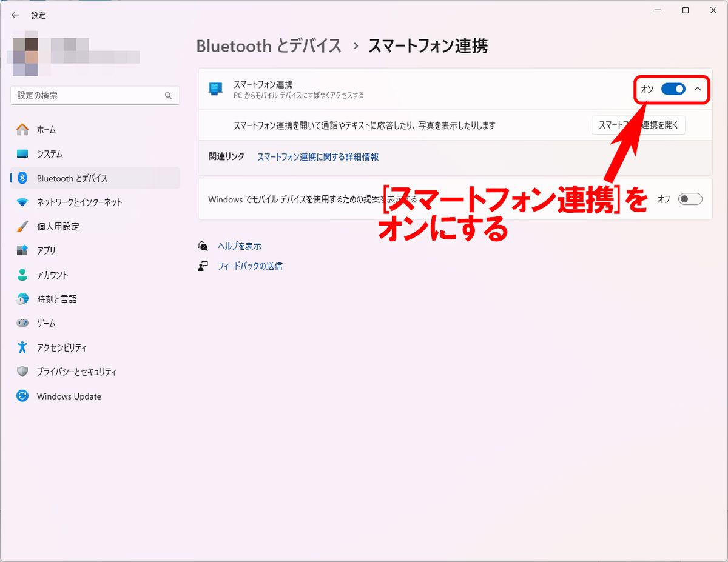Go to 個人用設定 category
Viewport: 728px width, 562px height.
click(95, 226)
